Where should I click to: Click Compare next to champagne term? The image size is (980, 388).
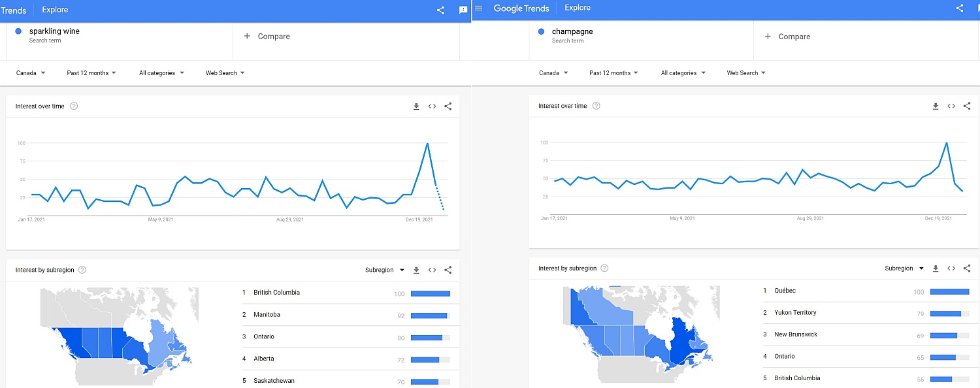tap(788, 37)
